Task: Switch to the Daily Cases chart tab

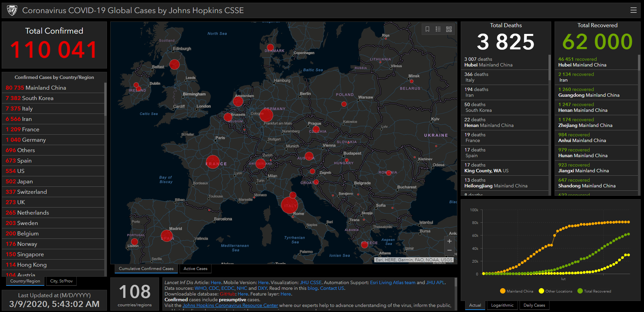Action: tap(534, 305)
